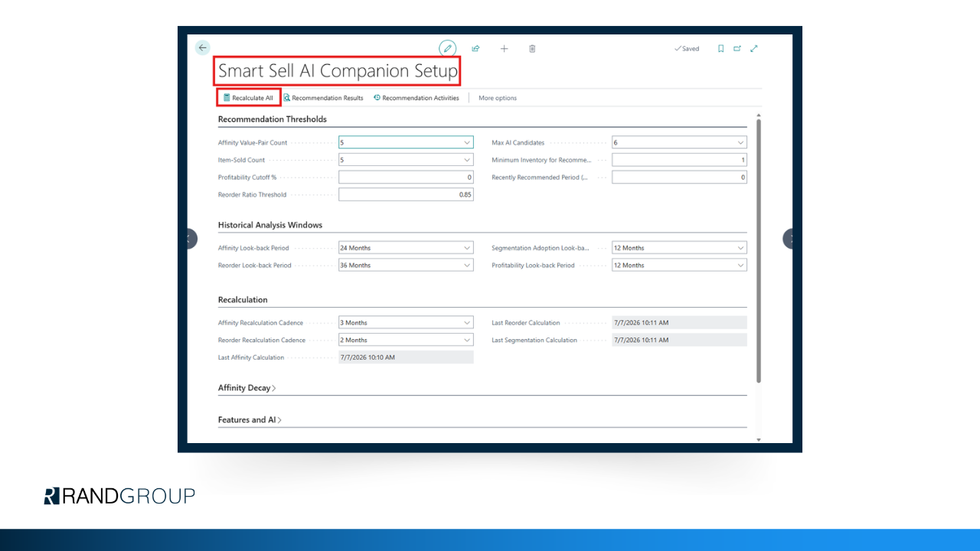Collapse the Recommendation Thresholds section header
This screenshot has height=551, width=980.
click(273, 119)
